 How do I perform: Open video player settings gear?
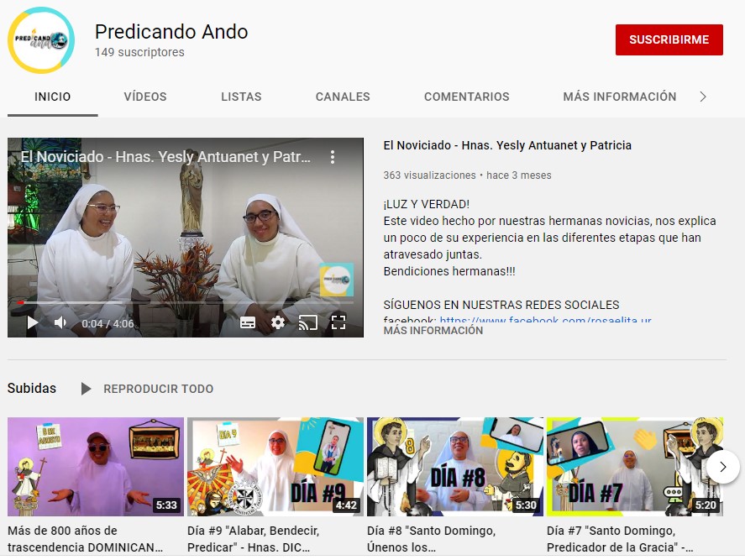(278, 322)
